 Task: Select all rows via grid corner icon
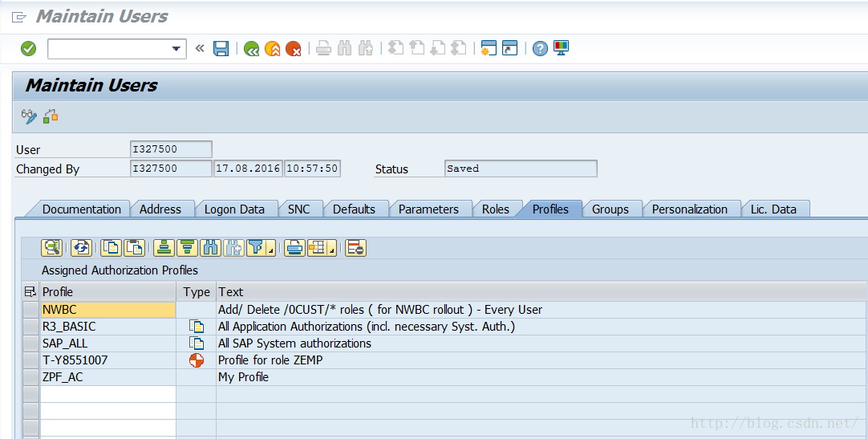[30, 292]
